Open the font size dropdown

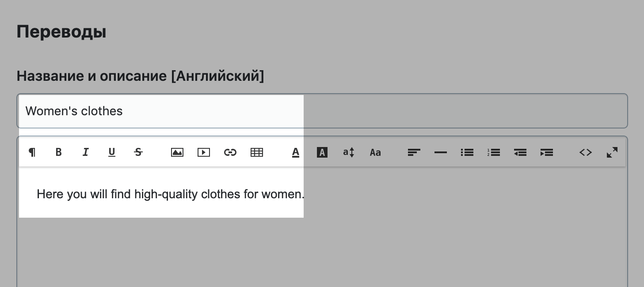(x=349, y=152)
